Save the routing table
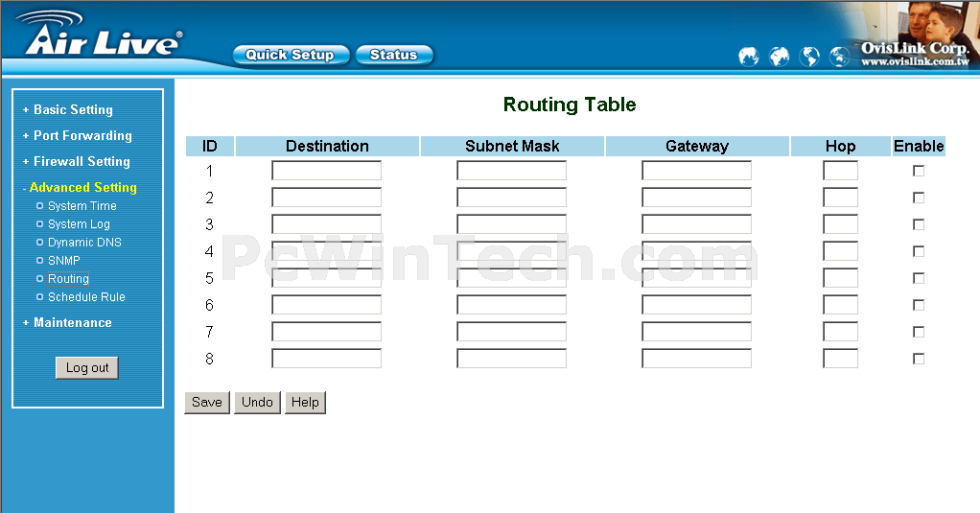The image size is (980, 513). tap(207, 402)
